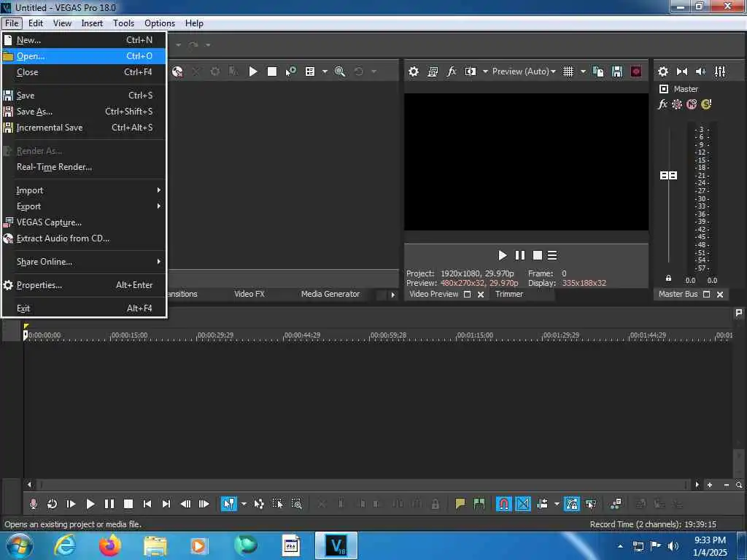Image resolution: width=747 pixels, height=560 pixels.
Task: Insert a marker with the yellow flag icon
Action: coord(460,504)
